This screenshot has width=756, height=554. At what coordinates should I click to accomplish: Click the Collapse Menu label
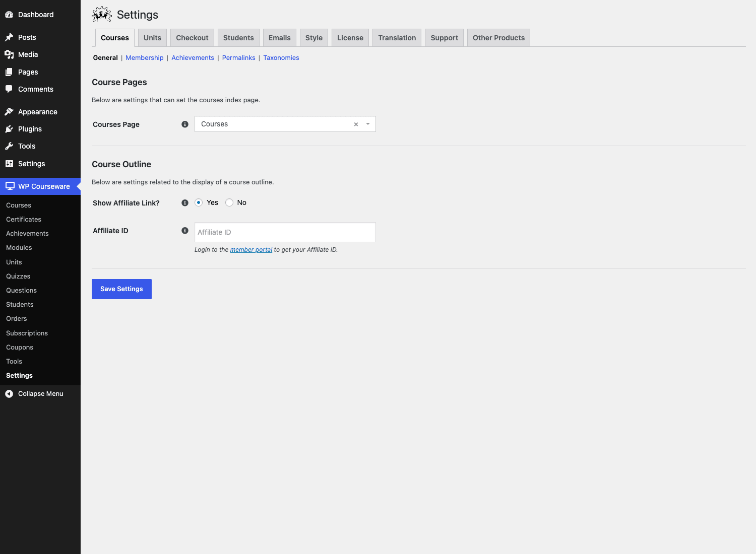click(x=41, y=394)
